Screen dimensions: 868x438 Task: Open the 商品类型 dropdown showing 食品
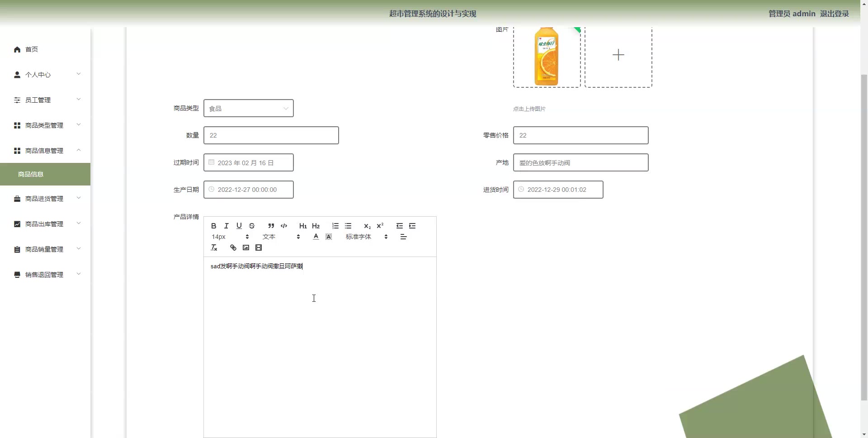(249, 108)
